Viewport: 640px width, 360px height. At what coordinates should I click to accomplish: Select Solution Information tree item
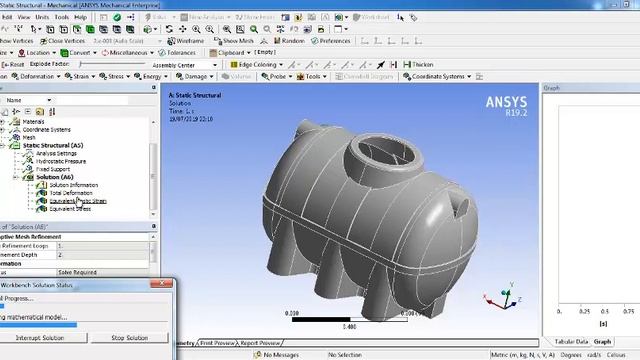73,185
